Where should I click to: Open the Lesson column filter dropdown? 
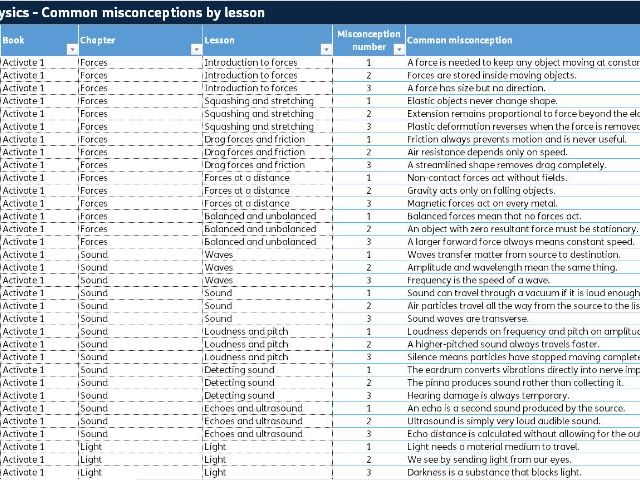coord(326,49)
